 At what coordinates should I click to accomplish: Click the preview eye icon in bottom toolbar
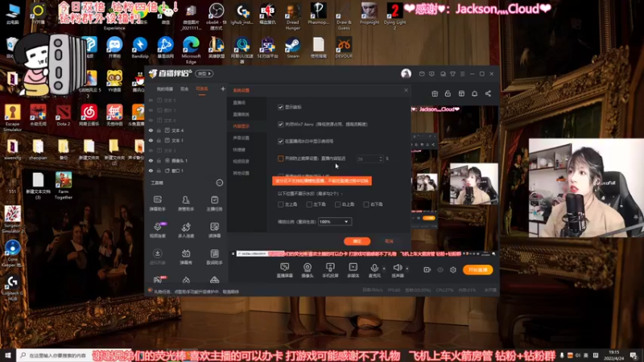(440, 269)
